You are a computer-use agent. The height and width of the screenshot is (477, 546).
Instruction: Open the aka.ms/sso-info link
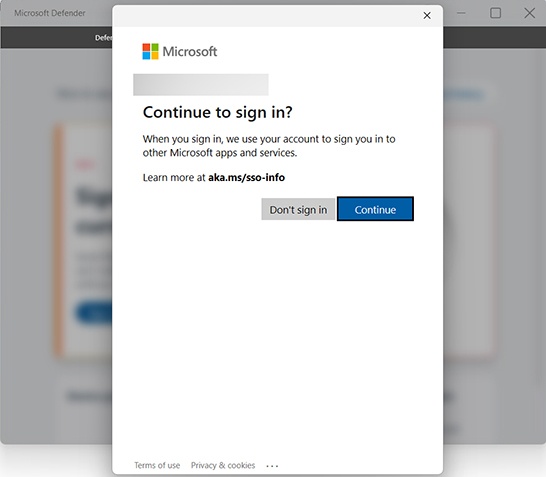pos(247,178)
